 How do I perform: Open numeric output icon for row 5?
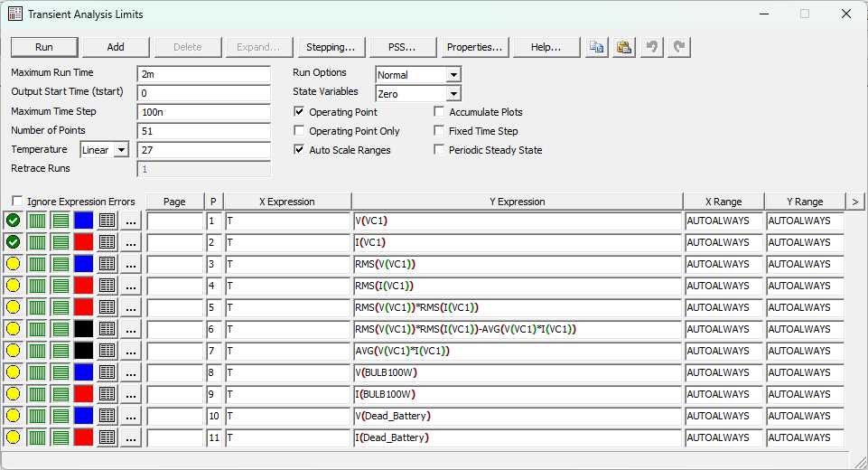[107, 307]
